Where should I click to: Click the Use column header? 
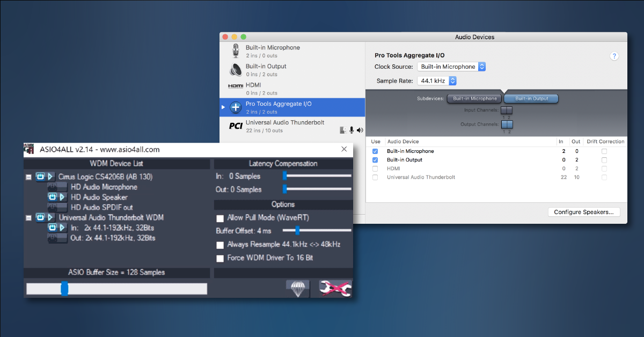[x=376, y=142]
